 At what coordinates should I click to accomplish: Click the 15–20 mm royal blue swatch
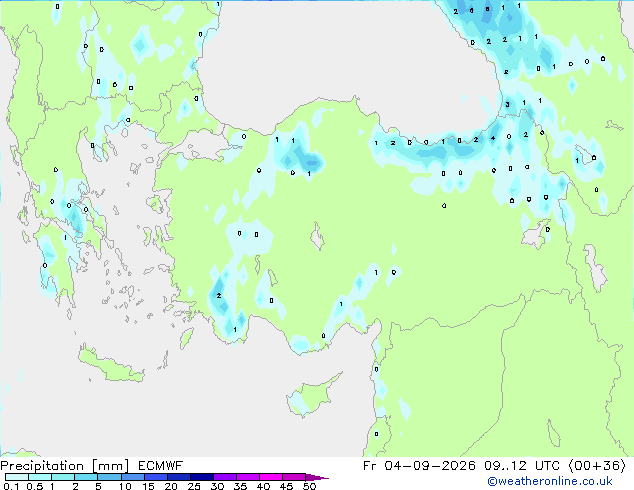click(x=156, y=477)
